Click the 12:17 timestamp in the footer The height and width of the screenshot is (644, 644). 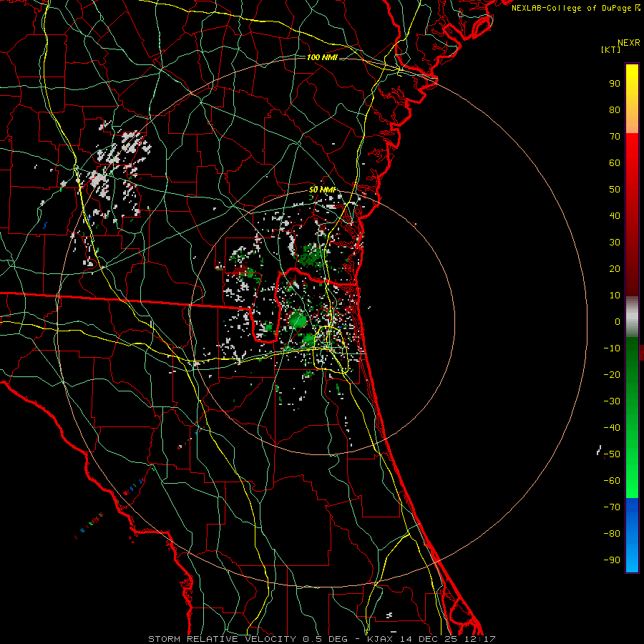point(479,639)
